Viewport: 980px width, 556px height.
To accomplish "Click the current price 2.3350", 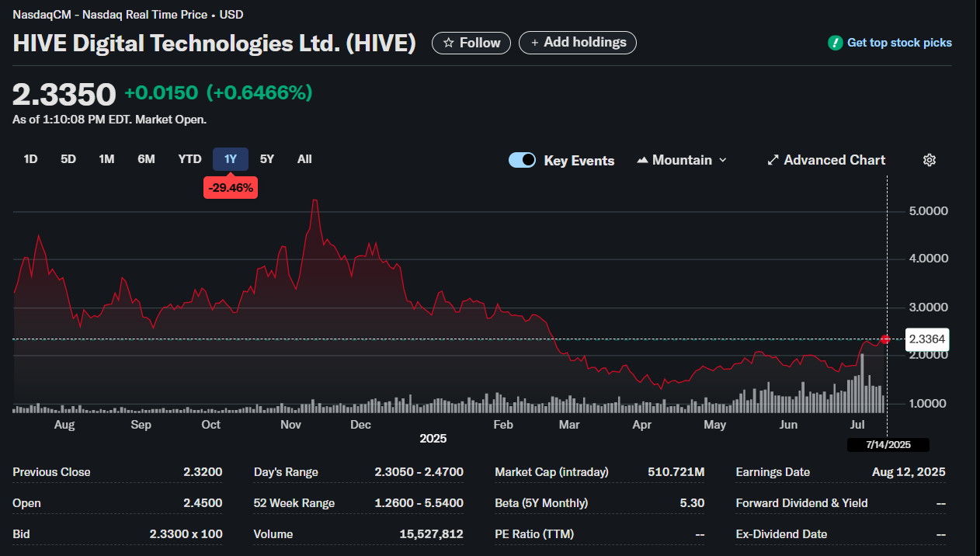I will 64,94.
